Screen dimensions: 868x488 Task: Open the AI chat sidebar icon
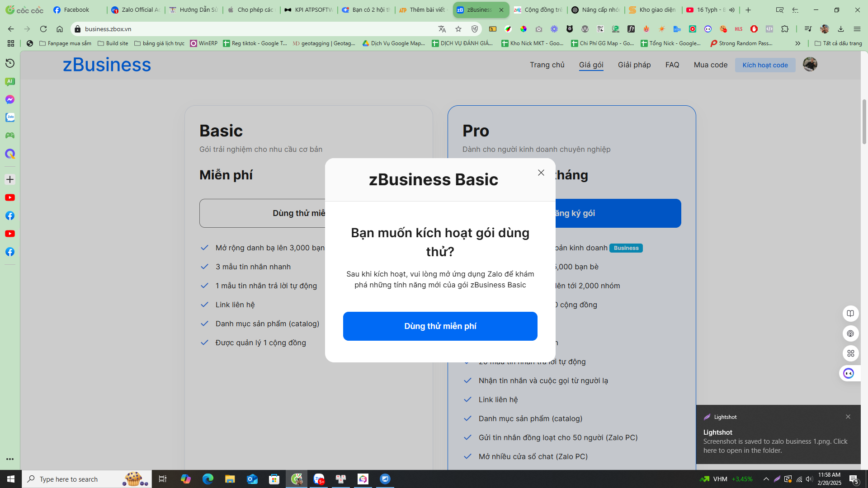[x=10, y=81]
